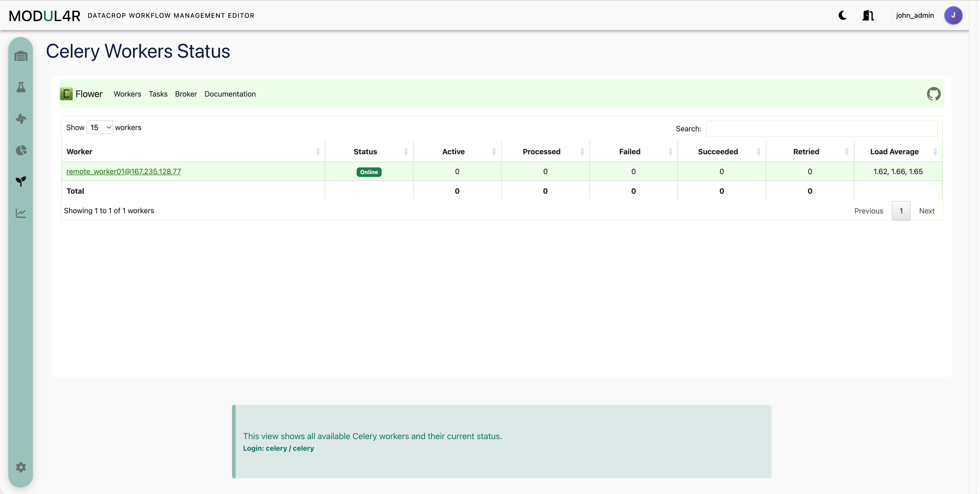Open the line chart sidebar icon
This screenshot has height=494, width=980.
(x=21, y=213)
